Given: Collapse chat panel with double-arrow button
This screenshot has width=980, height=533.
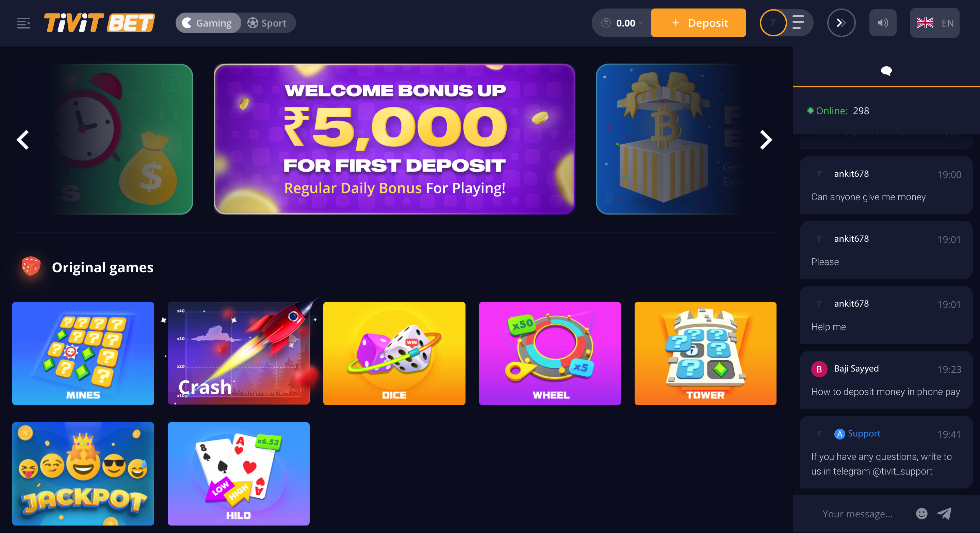Looking at the screenshot, I should [x=841, y=23].
